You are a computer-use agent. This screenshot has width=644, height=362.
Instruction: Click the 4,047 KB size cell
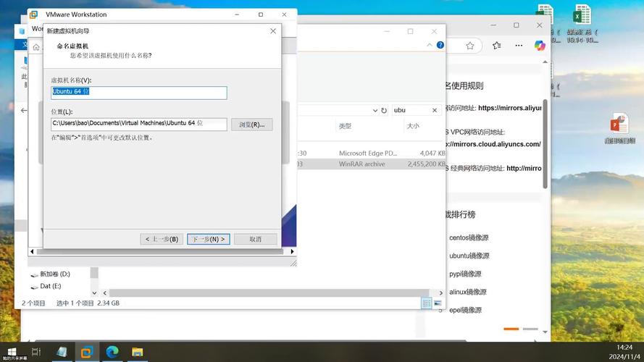coord(432,153)
